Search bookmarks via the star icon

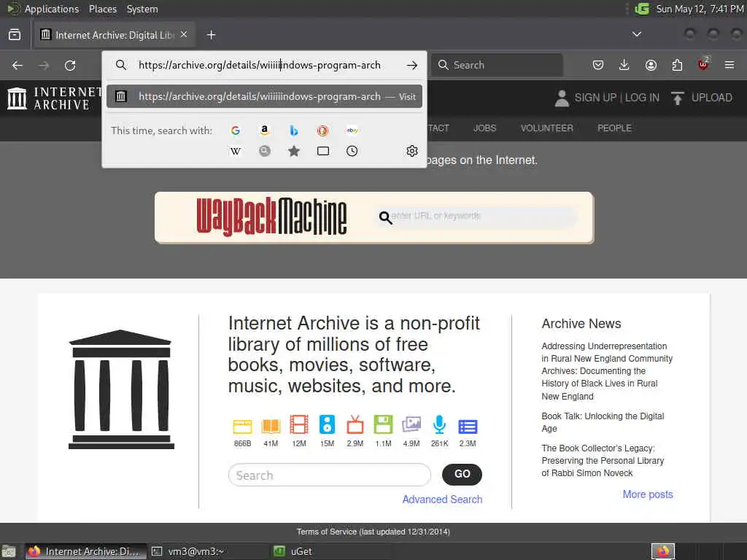pyautogui.click(x=294, y=152)
